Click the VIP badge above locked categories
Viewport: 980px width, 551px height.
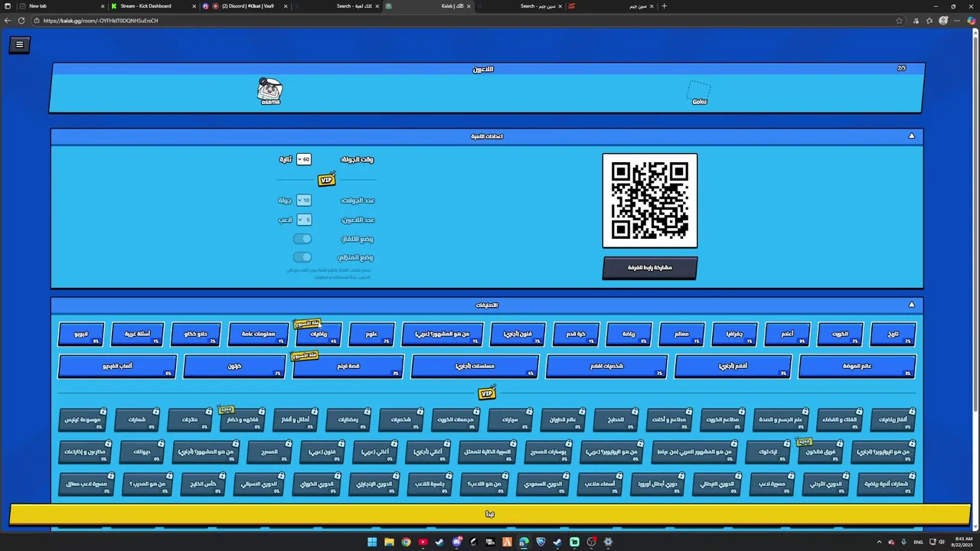pos(487,393)
